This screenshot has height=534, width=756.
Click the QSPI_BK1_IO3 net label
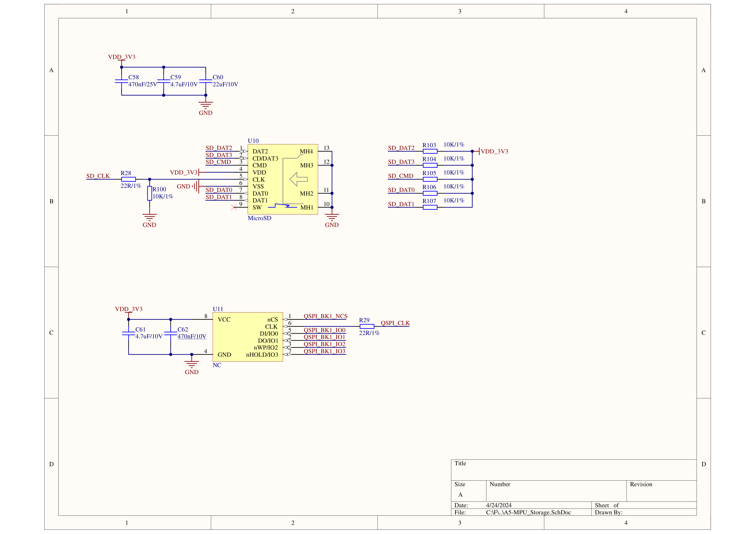324,351
